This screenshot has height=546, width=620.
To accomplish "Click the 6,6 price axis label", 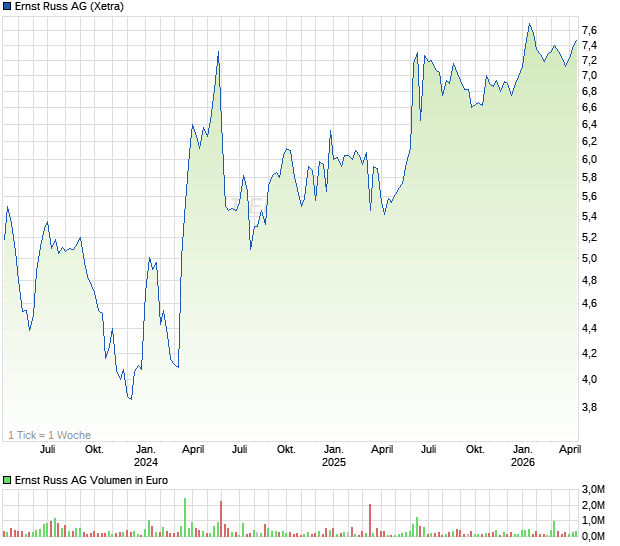I will point(589,108).
